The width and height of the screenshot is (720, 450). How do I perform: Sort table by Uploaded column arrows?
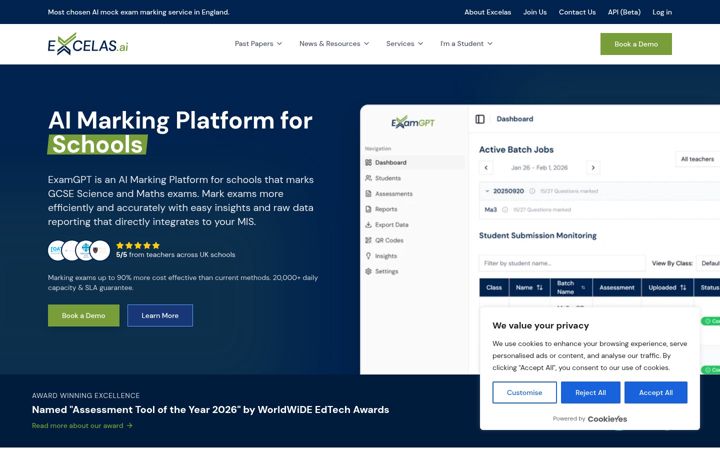[683, 287]
